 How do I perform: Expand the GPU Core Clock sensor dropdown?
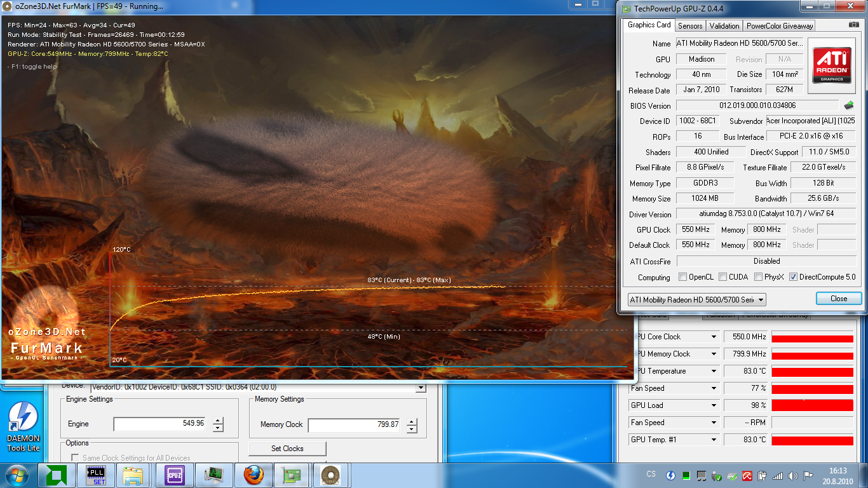pos(714,337)
